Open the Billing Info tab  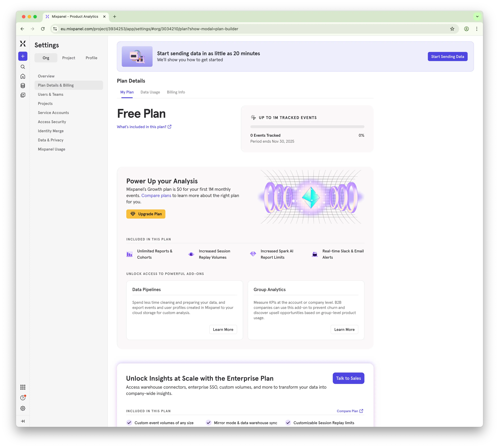[176, 92]
